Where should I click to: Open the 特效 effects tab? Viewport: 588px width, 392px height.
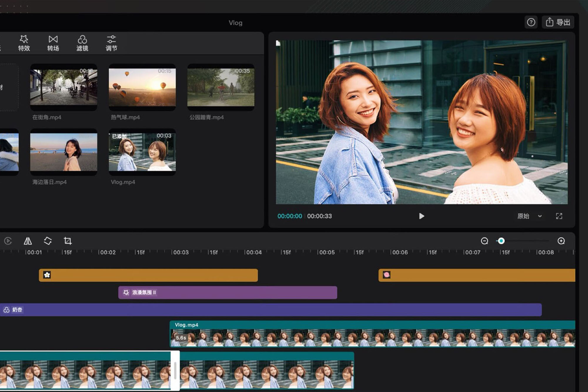[x=24, y=43]
